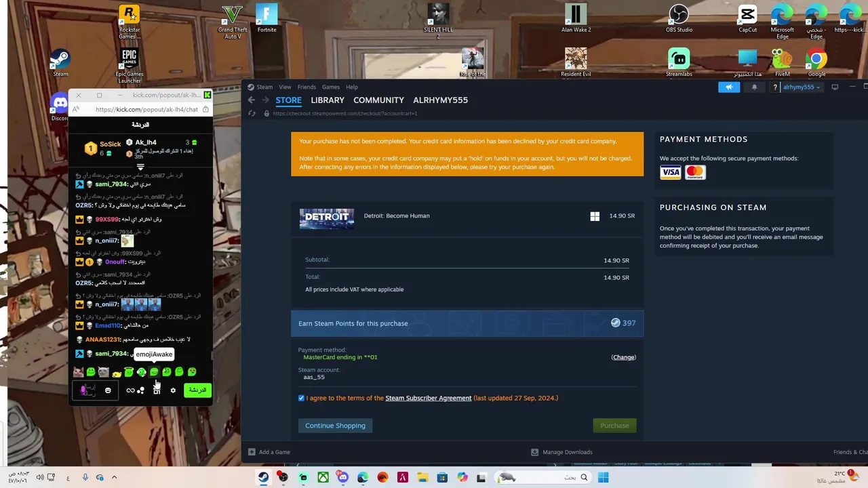Open the ALRHYMY555 profile tab

click(440, 100)
